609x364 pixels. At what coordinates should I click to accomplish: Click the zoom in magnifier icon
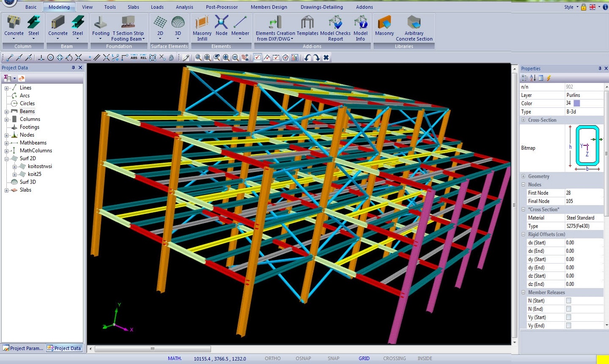pos(226,57)
